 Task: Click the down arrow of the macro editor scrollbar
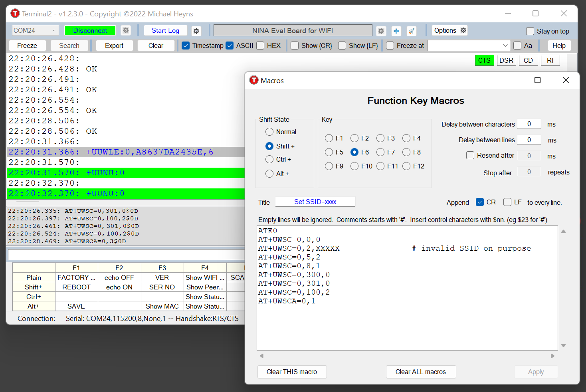pyautogui.click(x=563, y=345)
